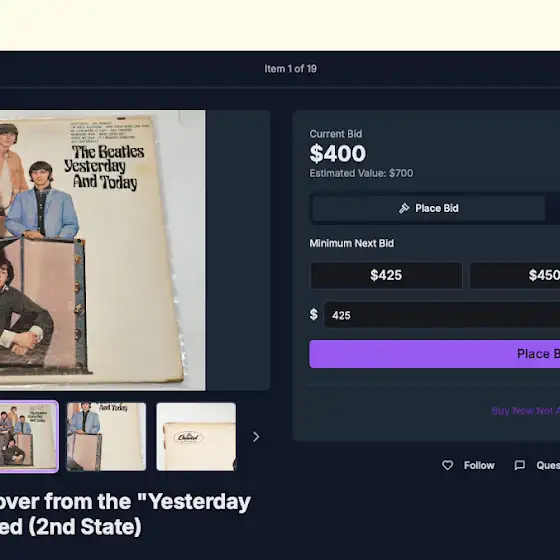Click the bid amount input field
This screenshot has width=560, height=560.
point(442,315)
